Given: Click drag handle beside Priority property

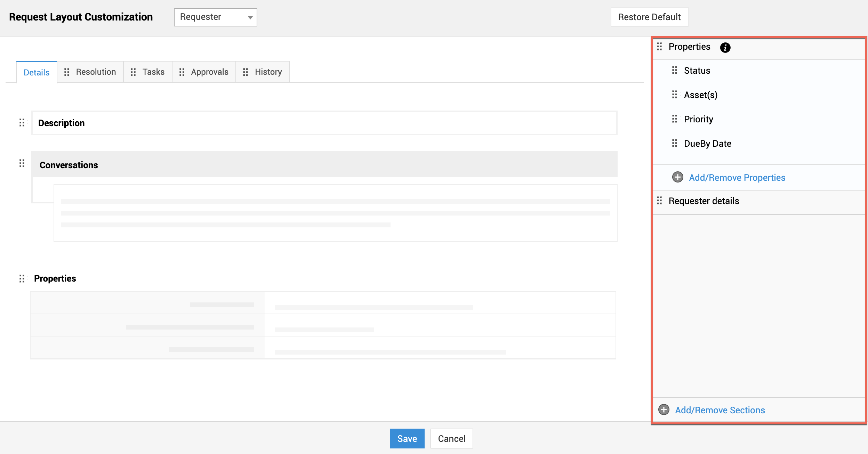Looking at the screenshot, I should click(x=675, y=119).
